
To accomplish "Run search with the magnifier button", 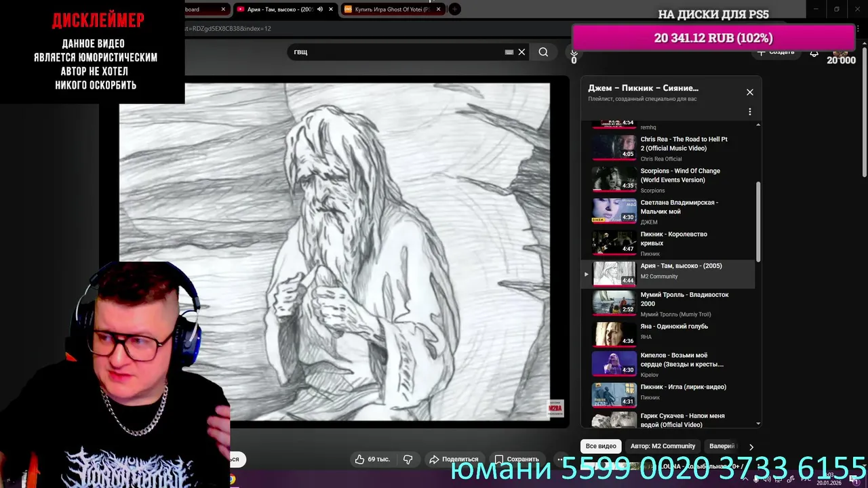I will [543, 52].
